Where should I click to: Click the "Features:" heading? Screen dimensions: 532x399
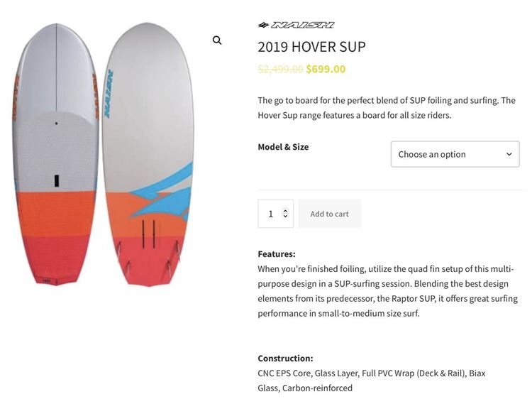[x=277, y=253]
